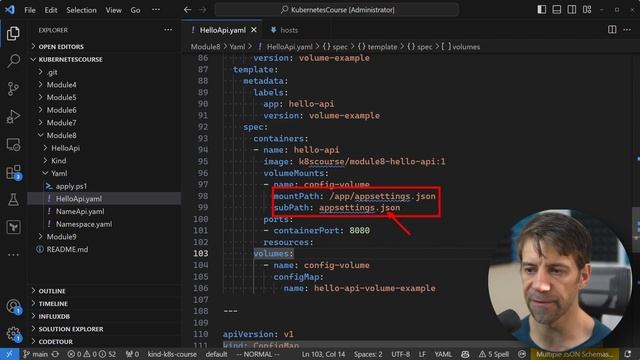Open Customize Layout icon
The height and width of the screenshot is (360, 640).
(x=587, y=9)
